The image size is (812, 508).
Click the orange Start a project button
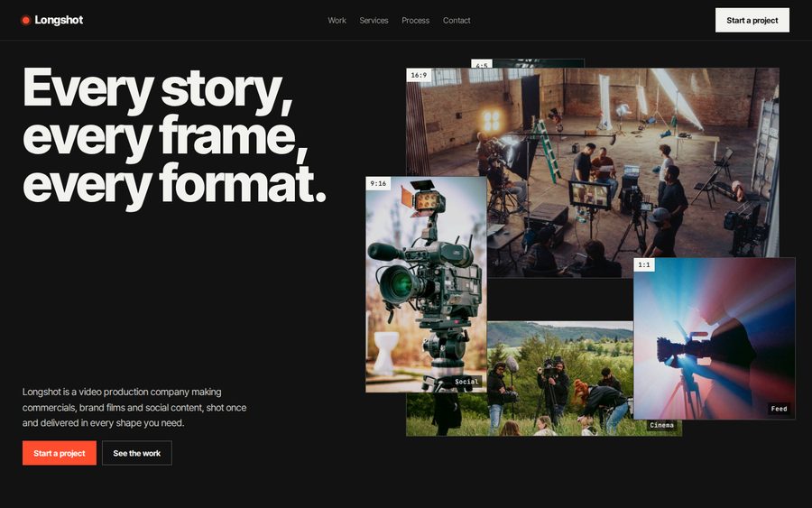(60, 453)
